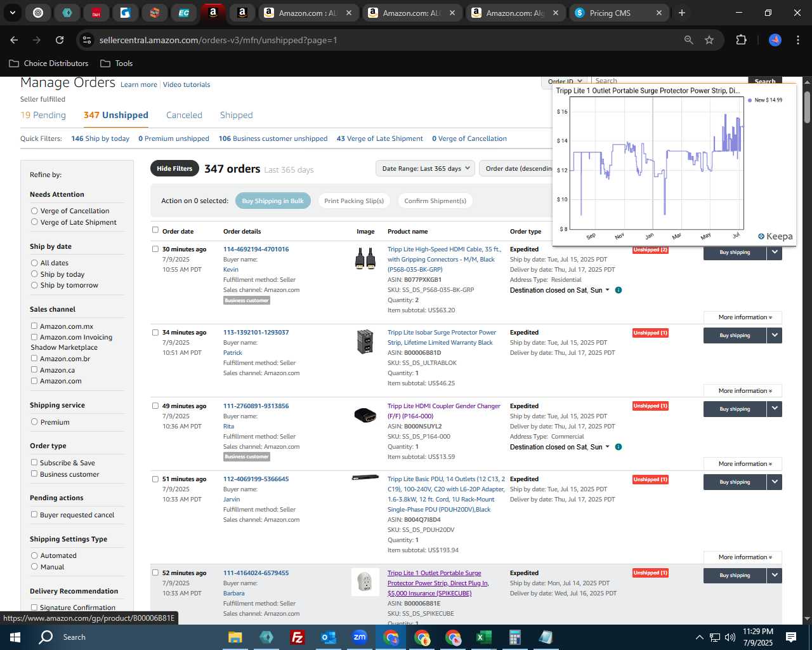Open the Order ID search type dropdown

[565, 81]
